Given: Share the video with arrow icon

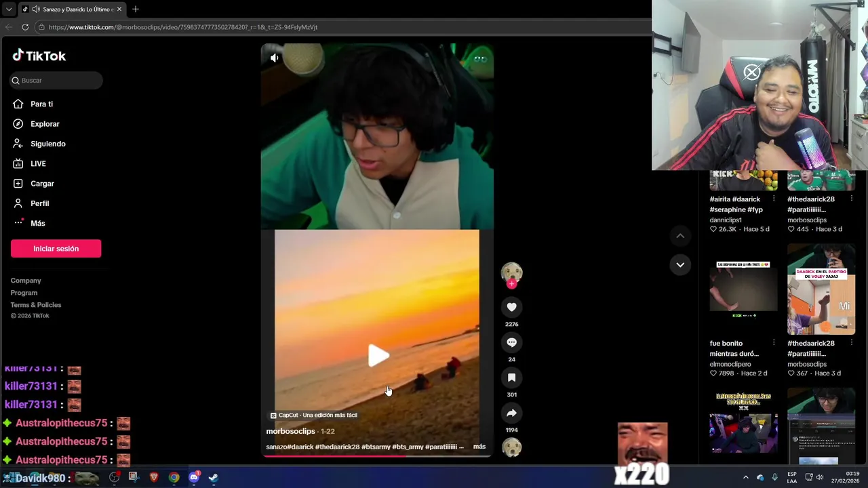Looking at the screenshot, I should tap(511, 413).
